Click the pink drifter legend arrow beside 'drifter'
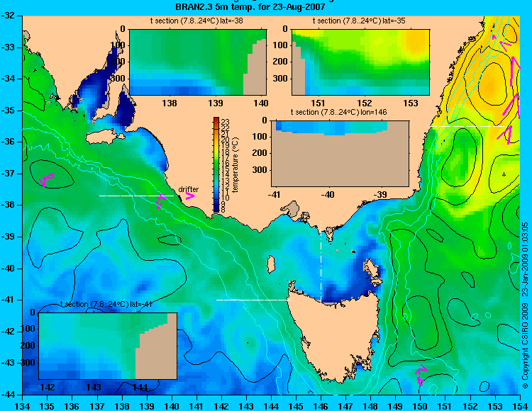 (x=190, y=196)
